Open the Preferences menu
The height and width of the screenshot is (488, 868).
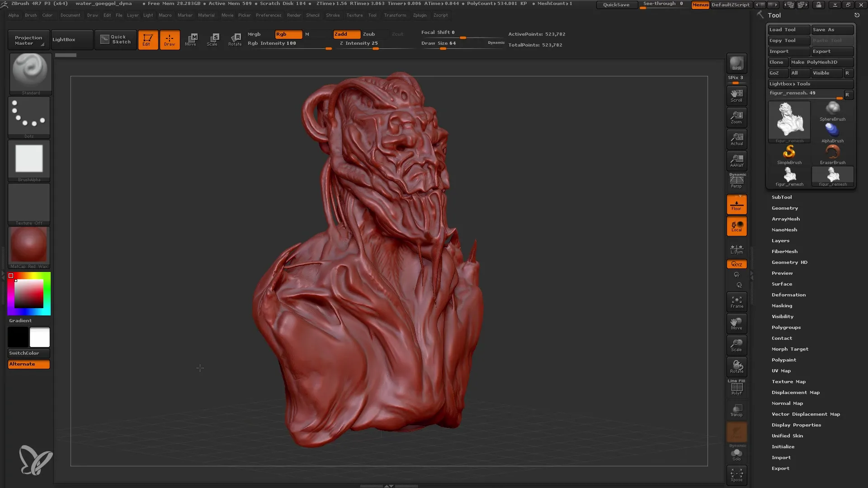(268, 15)
